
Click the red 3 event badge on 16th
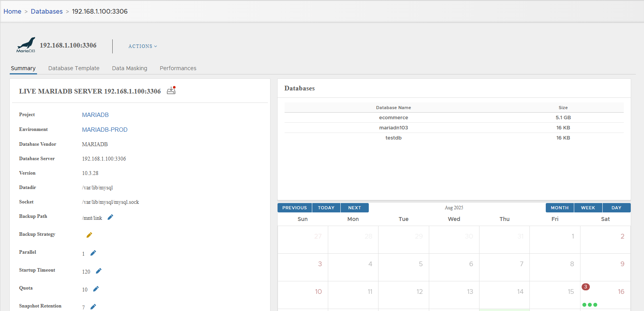point(586,287)
